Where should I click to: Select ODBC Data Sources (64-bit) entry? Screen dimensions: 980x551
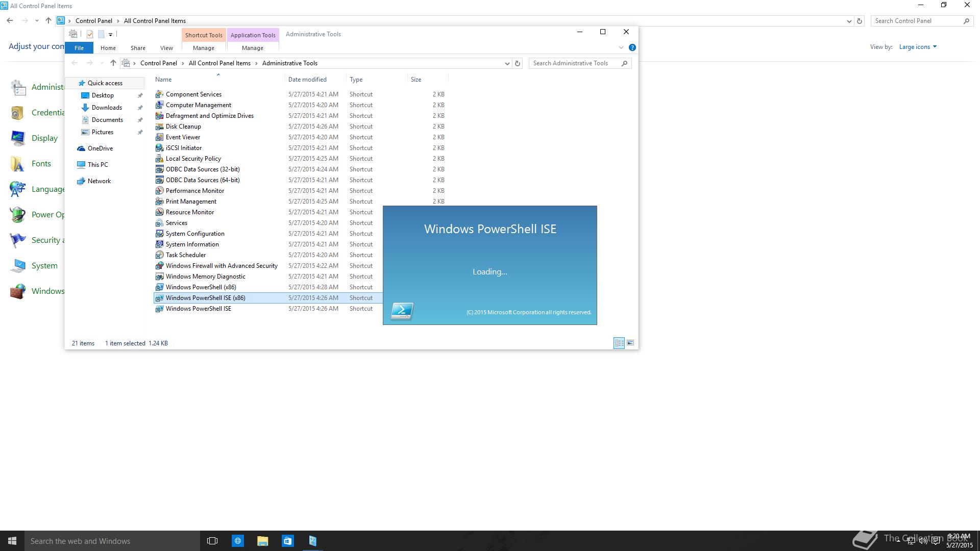(203, 180)
